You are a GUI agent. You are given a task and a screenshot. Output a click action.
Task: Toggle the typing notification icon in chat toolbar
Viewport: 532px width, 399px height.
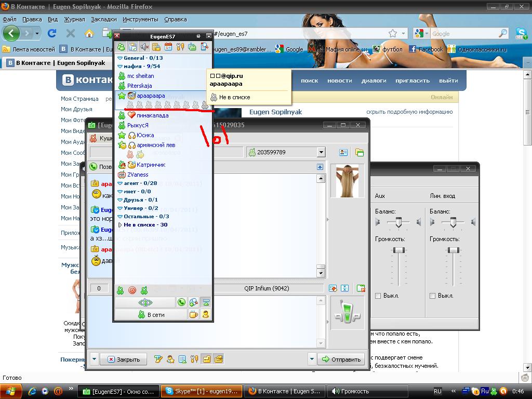point(219,359)
